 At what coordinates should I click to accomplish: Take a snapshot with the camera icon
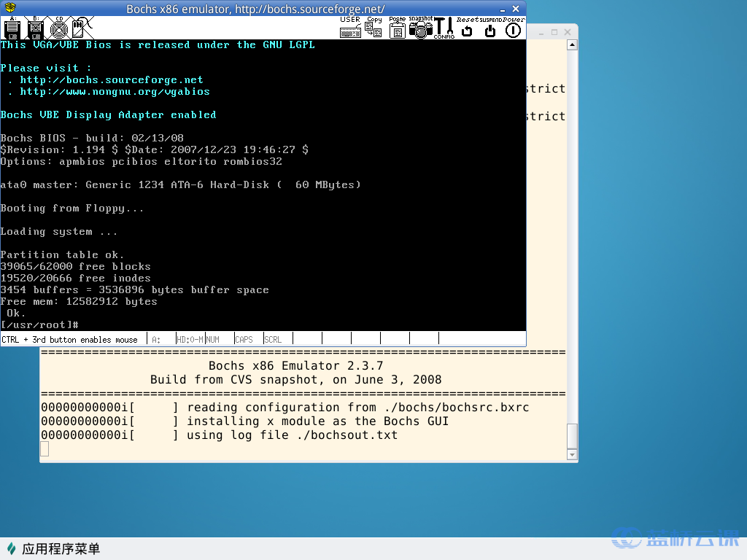click(420, 29)
